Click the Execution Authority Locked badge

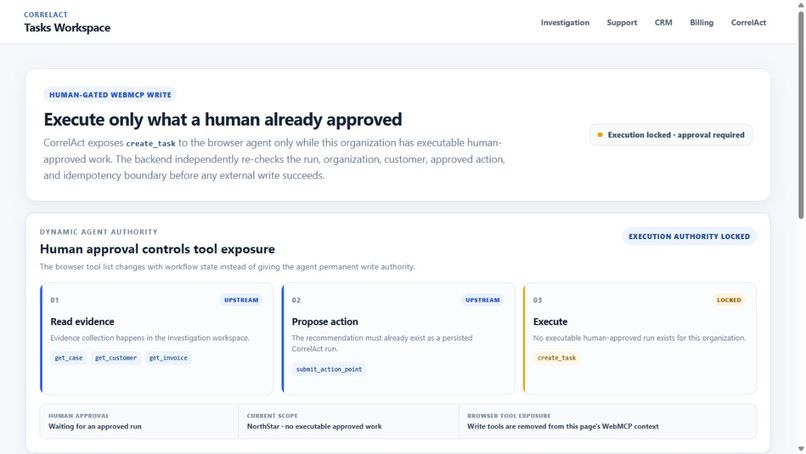689,237
